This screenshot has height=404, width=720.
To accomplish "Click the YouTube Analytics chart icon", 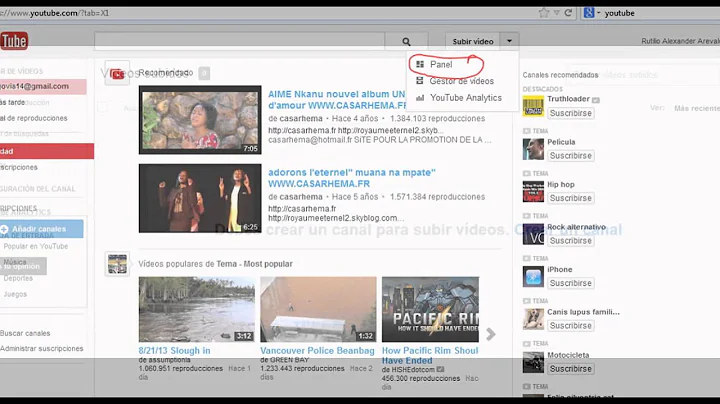I will [x=420, y=98].
